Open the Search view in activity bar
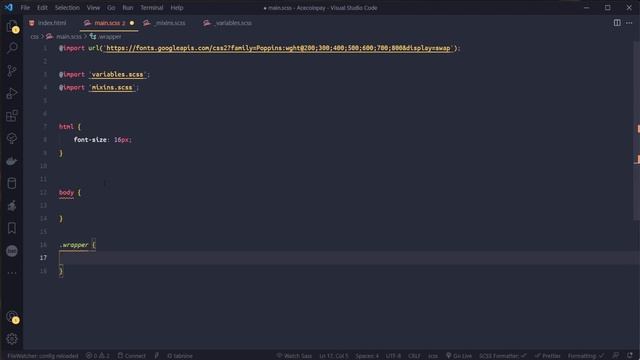This screenshot has width=640, height=360. (12, 48)
